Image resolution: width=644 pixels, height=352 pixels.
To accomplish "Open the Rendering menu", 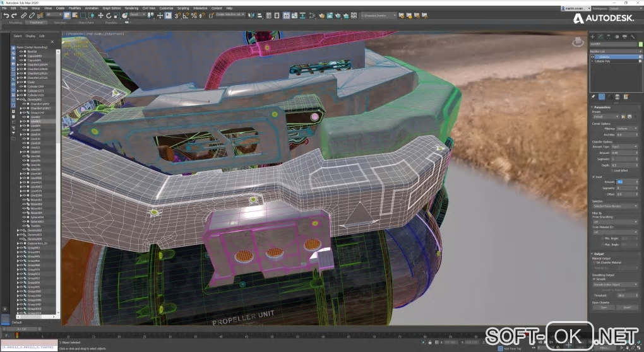I will click(x=131, y=8).
